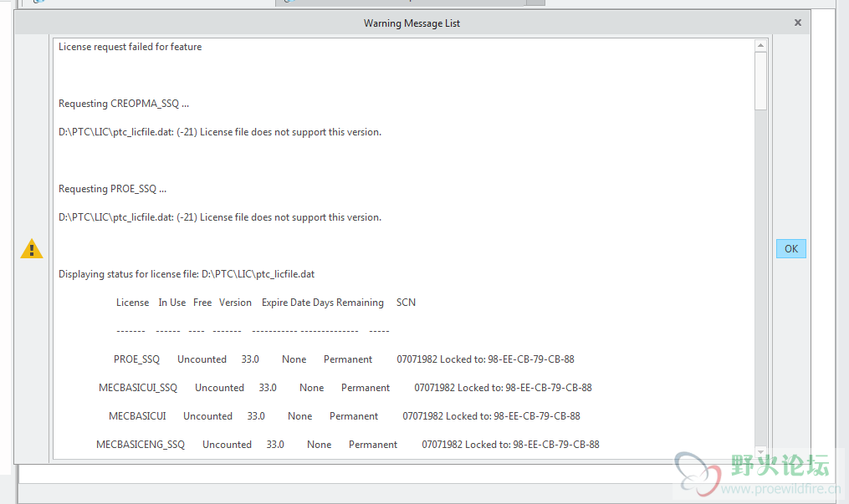Screen dimensions: 849x504
Task: Click the error line below Requesting PROE_SSQ
Action: (220, 217)
